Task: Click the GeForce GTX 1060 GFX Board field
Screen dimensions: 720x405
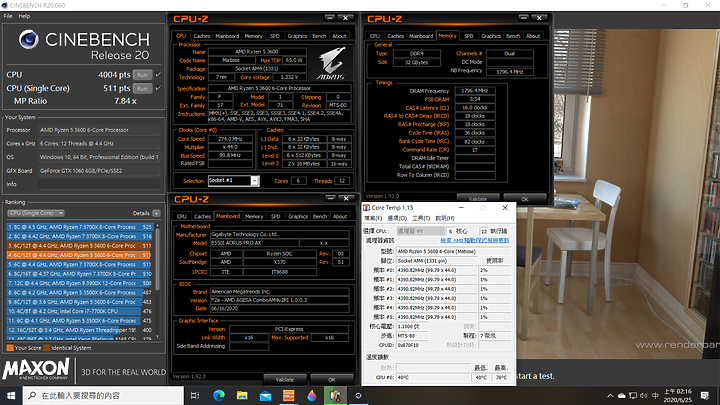Action: (99, 170)
